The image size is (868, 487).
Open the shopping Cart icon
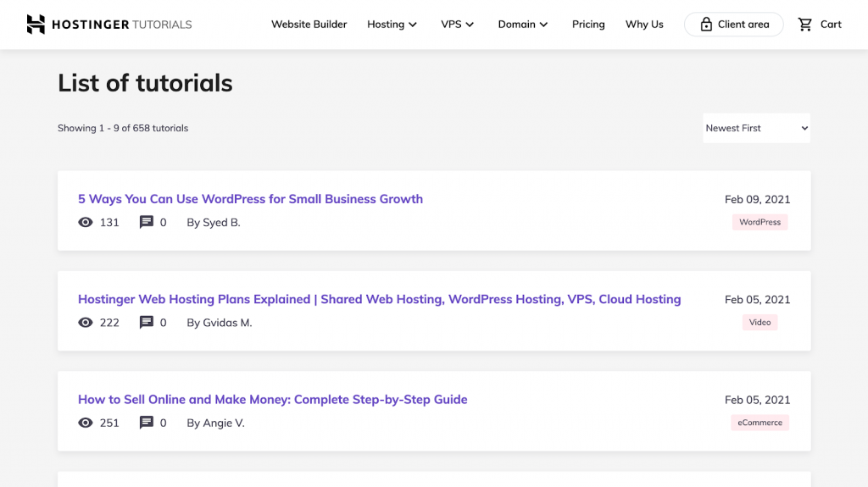click(x=805, y=25)
